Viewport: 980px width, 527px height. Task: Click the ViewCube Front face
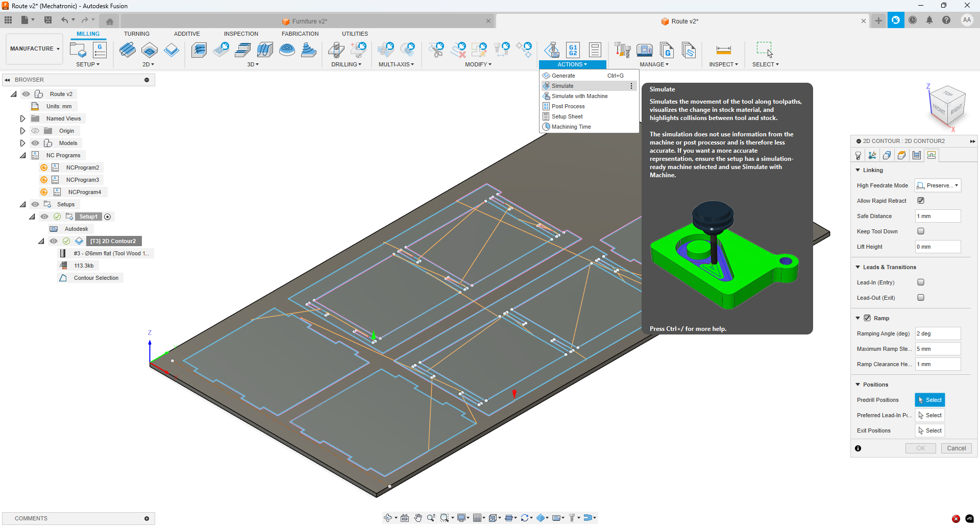(938, 108)
